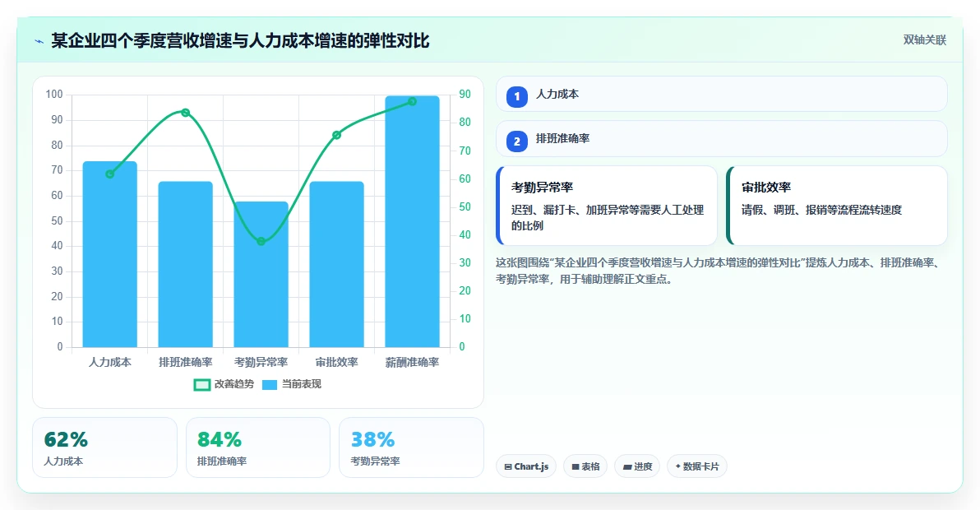Click the number 1 badge icon
Viewport: 980px width, 510px height.
click(x=517, y=97)
